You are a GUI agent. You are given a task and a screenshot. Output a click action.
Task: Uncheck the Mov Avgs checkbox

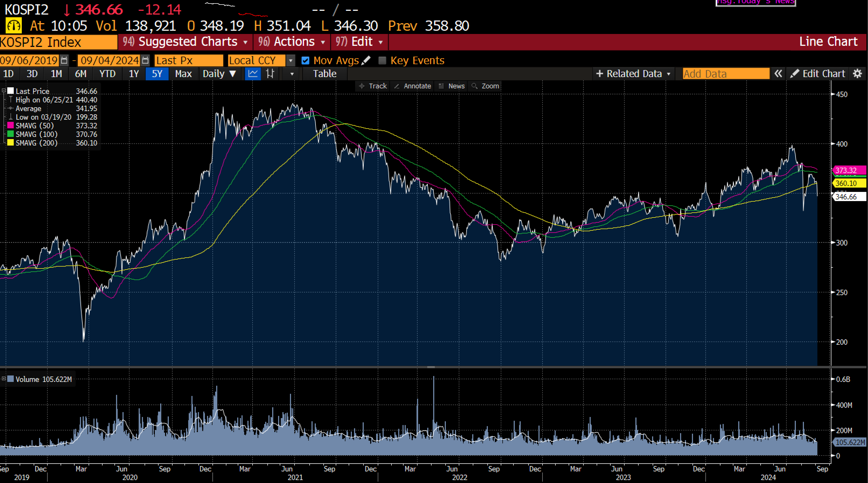coord(305,60)
